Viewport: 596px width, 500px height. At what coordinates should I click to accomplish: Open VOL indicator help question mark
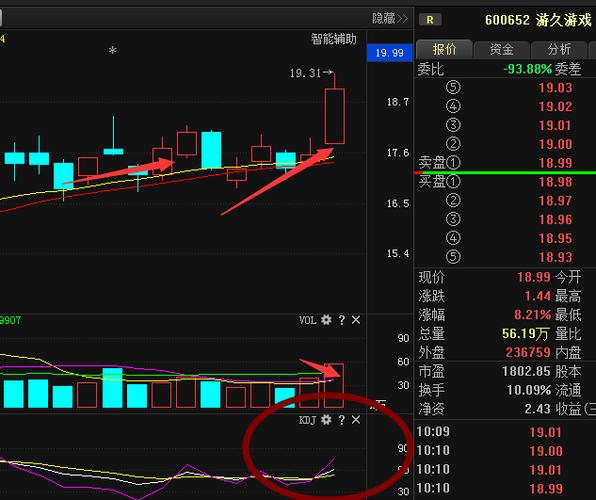tap(341, 320)
